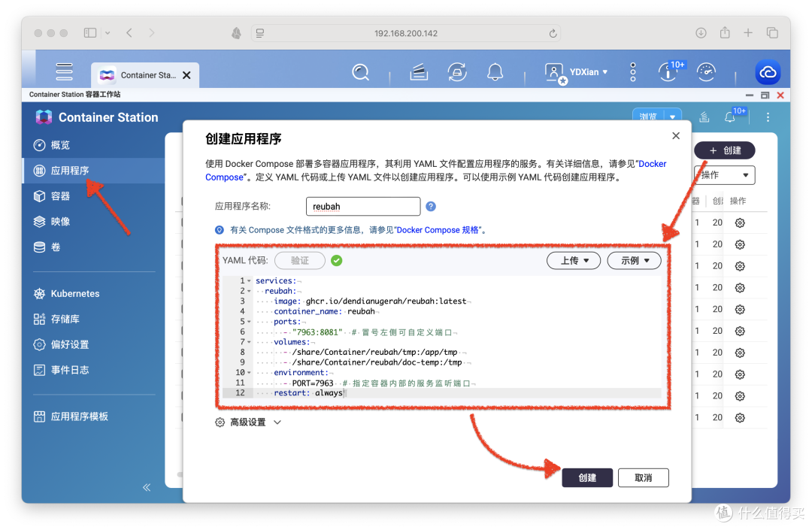Image resolution: width=812 pixels, height=530 pixels.
Task: Open external devices icon in QTS bar
Action: (457, 72)
